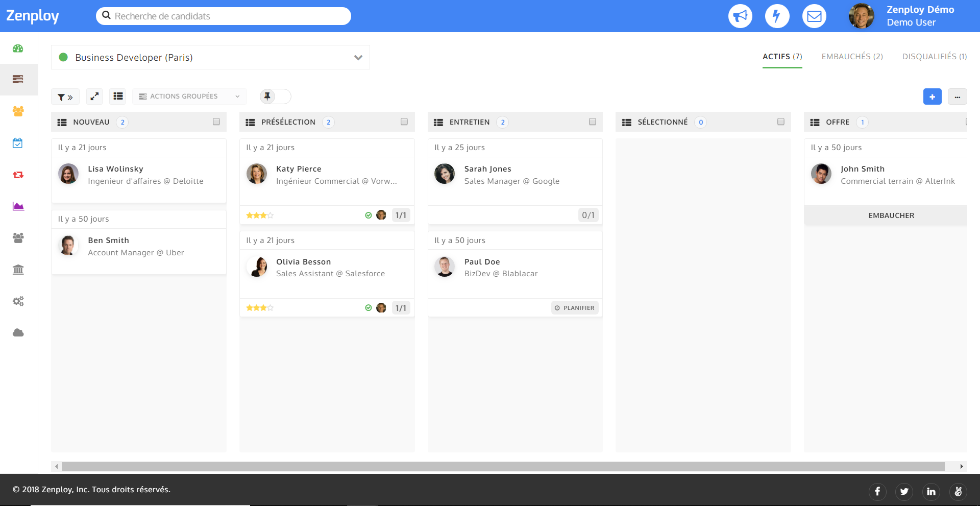Open the Actions Groupées dropdown
The image size is (980, 506).
(189, 96)
